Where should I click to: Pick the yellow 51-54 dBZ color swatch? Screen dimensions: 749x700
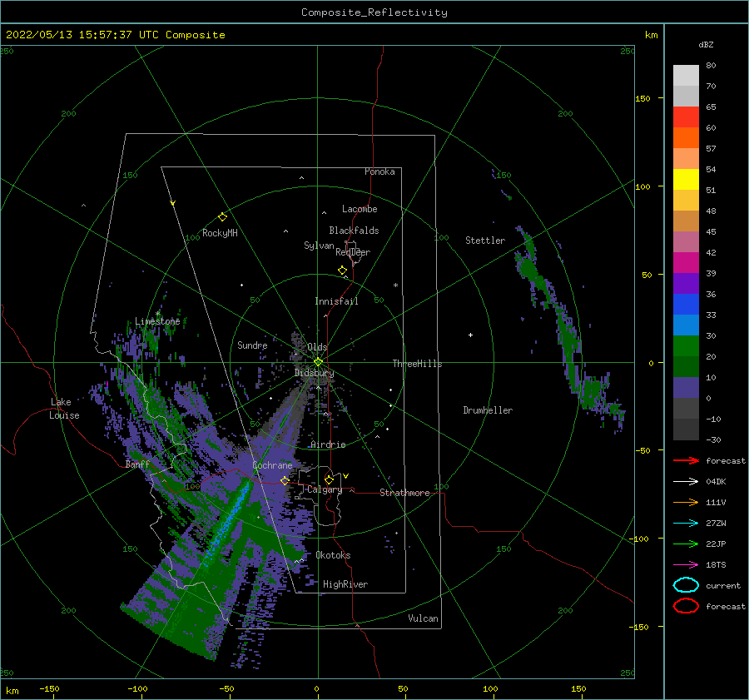(x=686, y=180)
